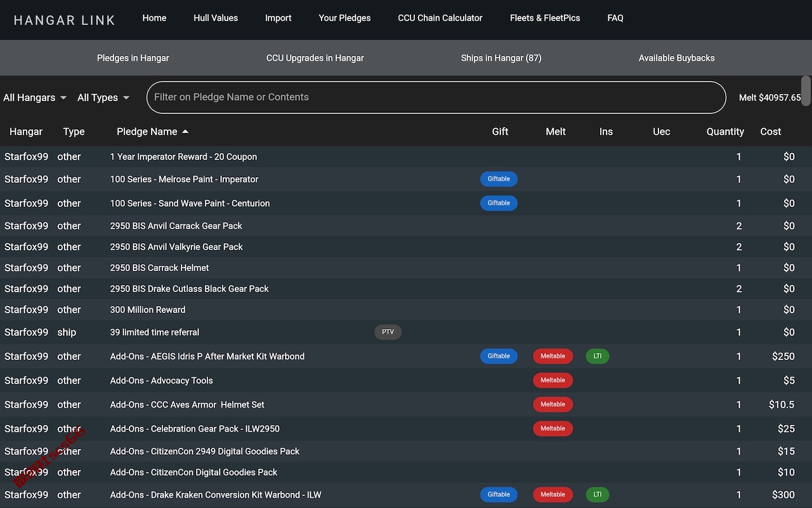Focus the pledge name filter field

click(436, 97)
